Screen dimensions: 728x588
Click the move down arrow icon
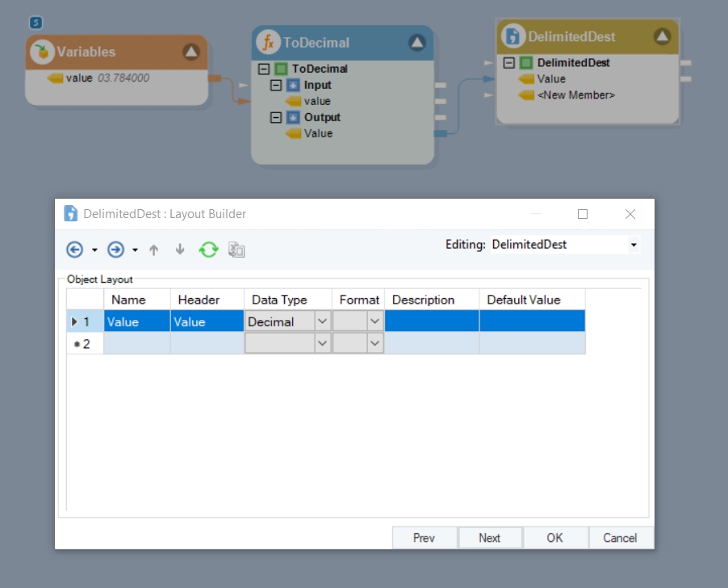(x=180, y=250)
